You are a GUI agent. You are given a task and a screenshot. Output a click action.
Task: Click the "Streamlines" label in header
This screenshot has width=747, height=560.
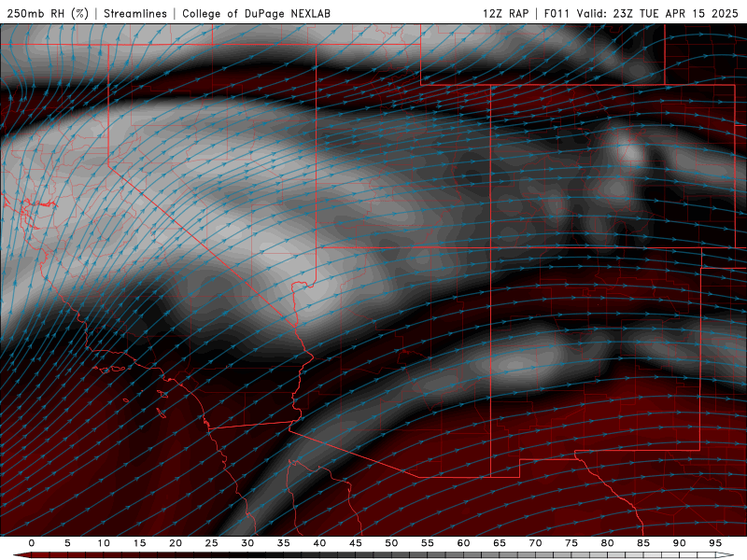tap(135, 13)
